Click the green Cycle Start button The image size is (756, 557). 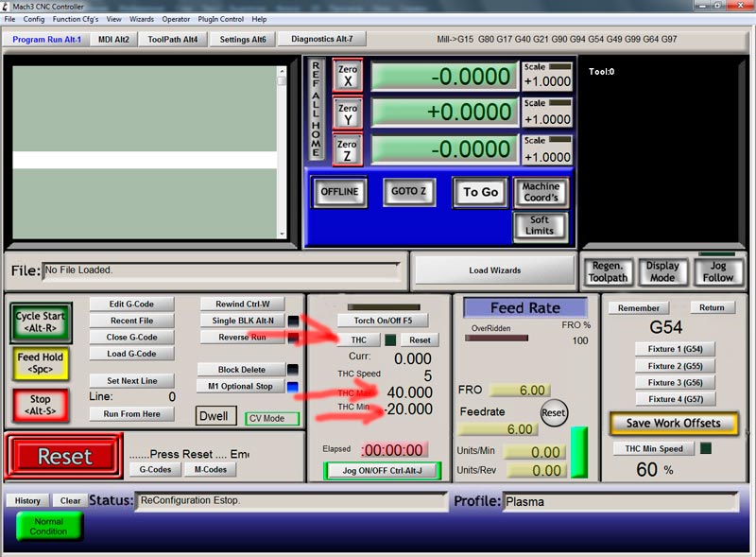(x=41, y=322)
